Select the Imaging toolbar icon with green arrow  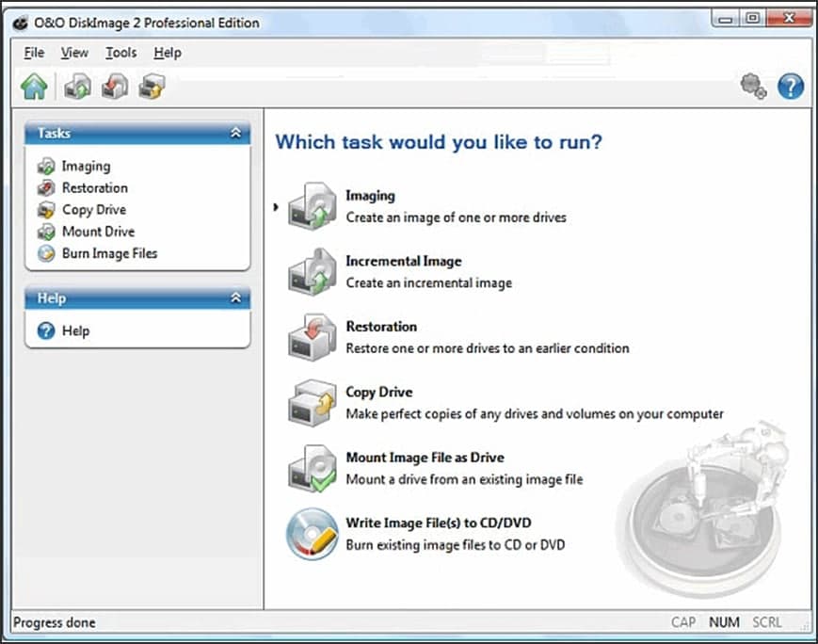click(75, 87)
